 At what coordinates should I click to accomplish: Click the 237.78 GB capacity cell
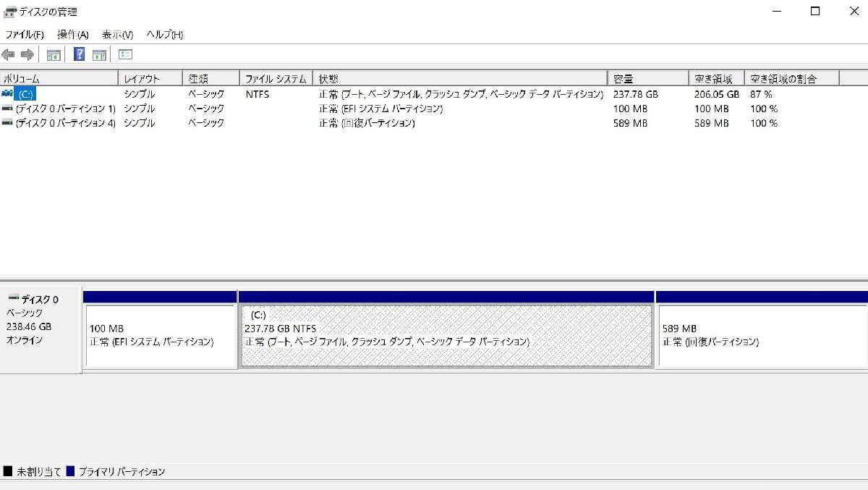tap(636, 94)
